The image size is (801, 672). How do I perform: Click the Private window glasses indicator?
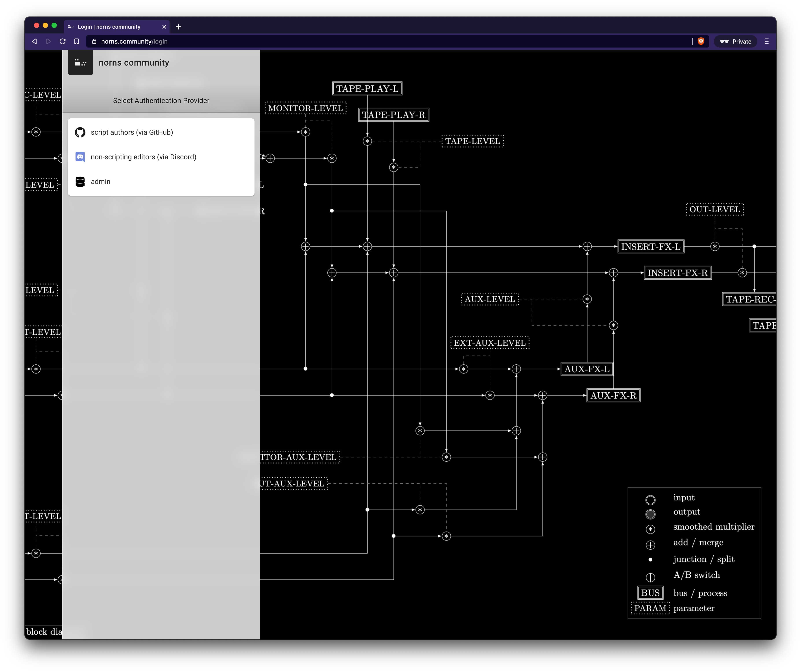tap(735, 42)
